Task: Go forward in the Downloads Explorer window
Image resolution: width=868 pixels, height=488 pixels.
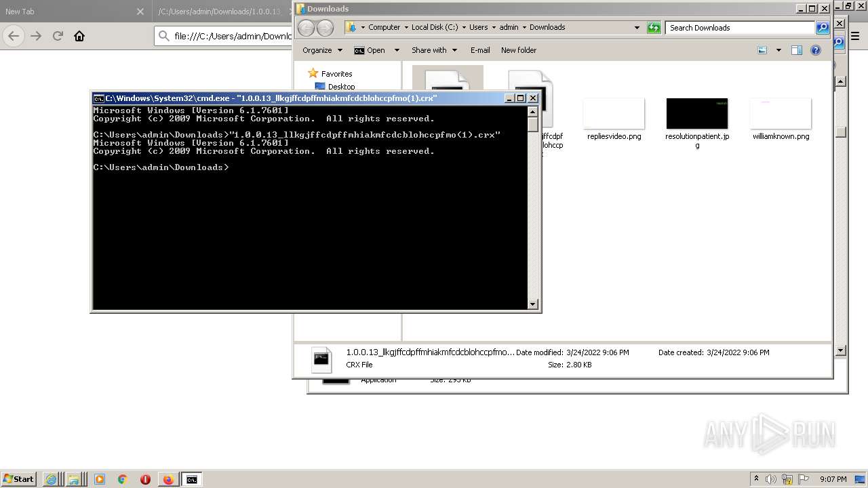Action: coord(325,28)
